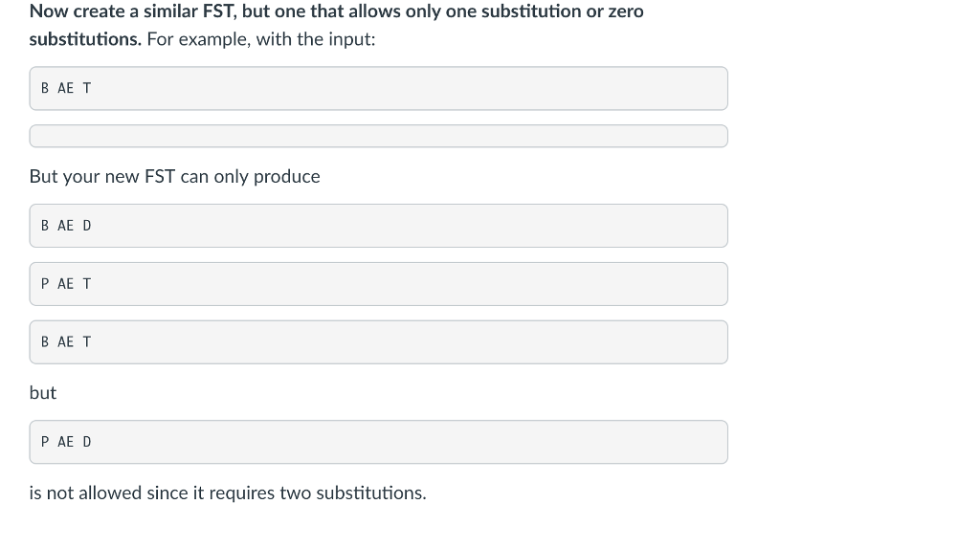Click the word "two" in the final sentence
Screen dimensions: 980x548
coord(296,493)
